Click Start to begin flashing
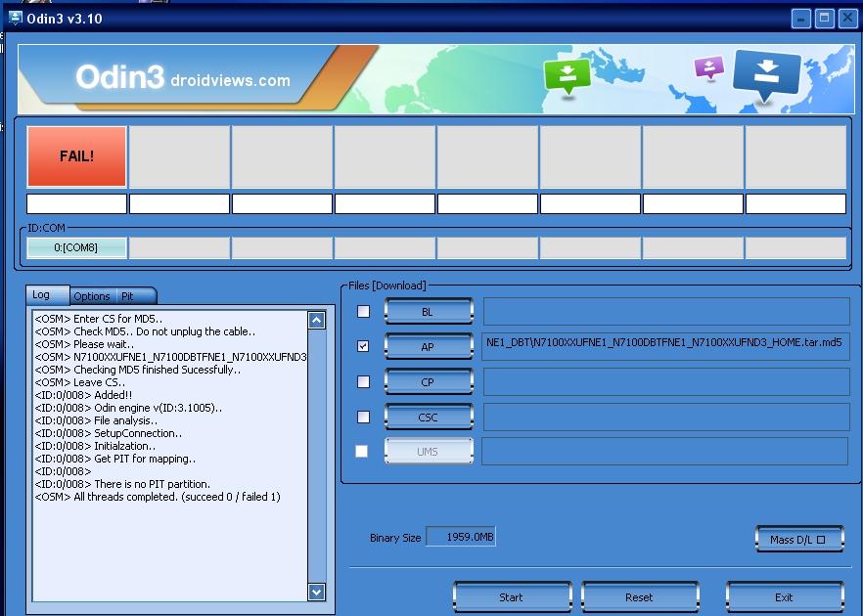Image resolution: width=863 pixels, height=616 pixels. (x=512, y=597)
